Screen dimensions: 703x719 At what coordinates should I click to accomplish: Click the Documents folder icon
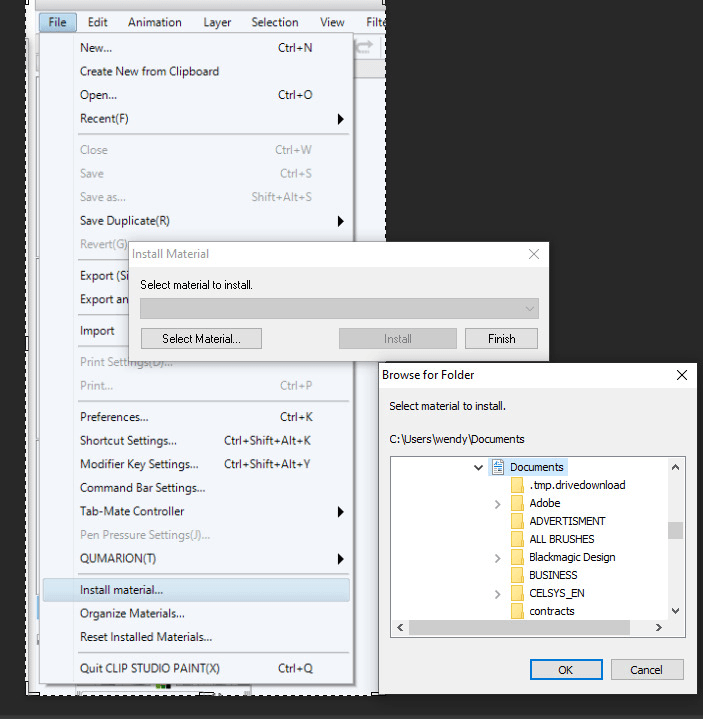[498, 467]
